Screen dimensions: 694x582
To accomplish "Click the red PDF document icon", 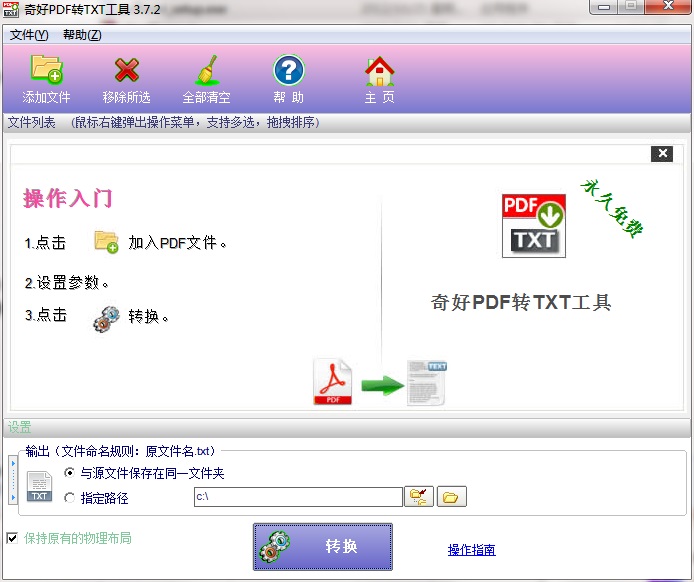I will pyautogui.click(x=334, y=383).
